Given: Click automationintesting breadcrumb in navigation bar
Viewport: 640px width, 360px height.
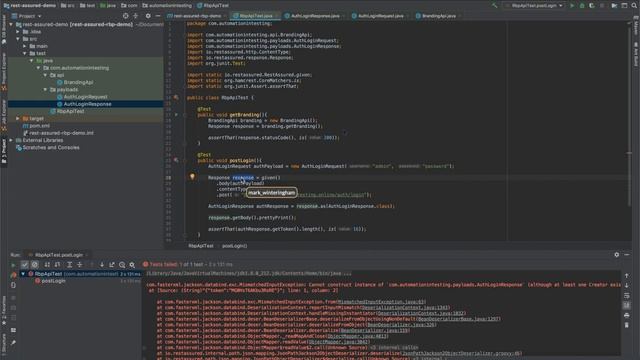Looking at the screenshot, I should pos(167,6).
